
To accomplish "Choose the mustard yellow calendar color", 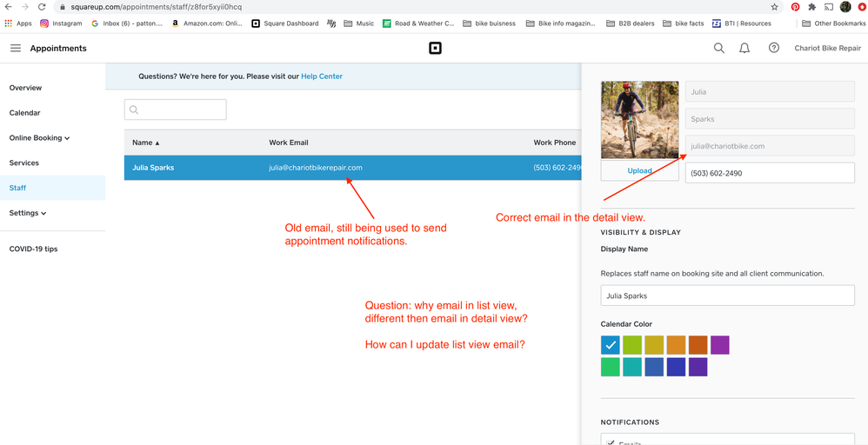I will tap(654, 345).
